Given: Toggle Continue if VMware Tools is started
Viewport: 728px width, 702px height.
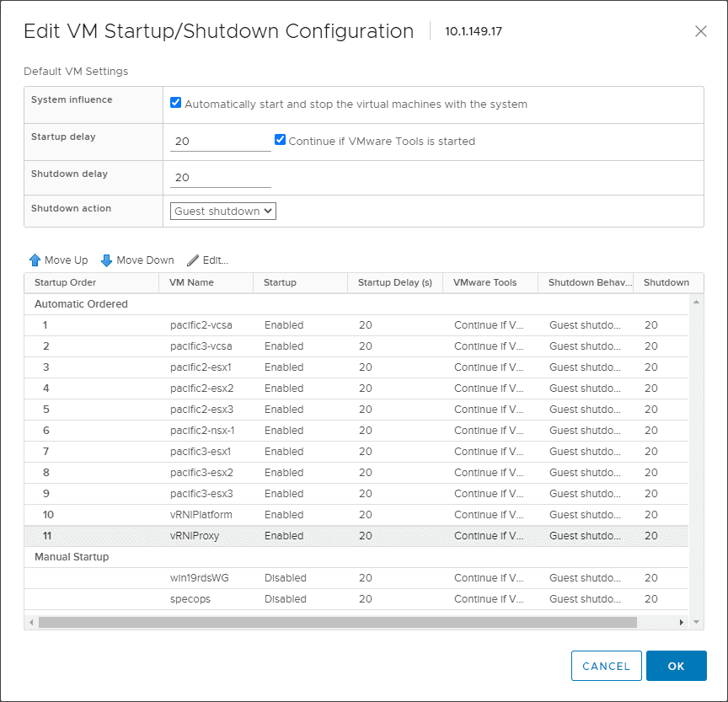Looking at the screenshot, I should [281, 140].
